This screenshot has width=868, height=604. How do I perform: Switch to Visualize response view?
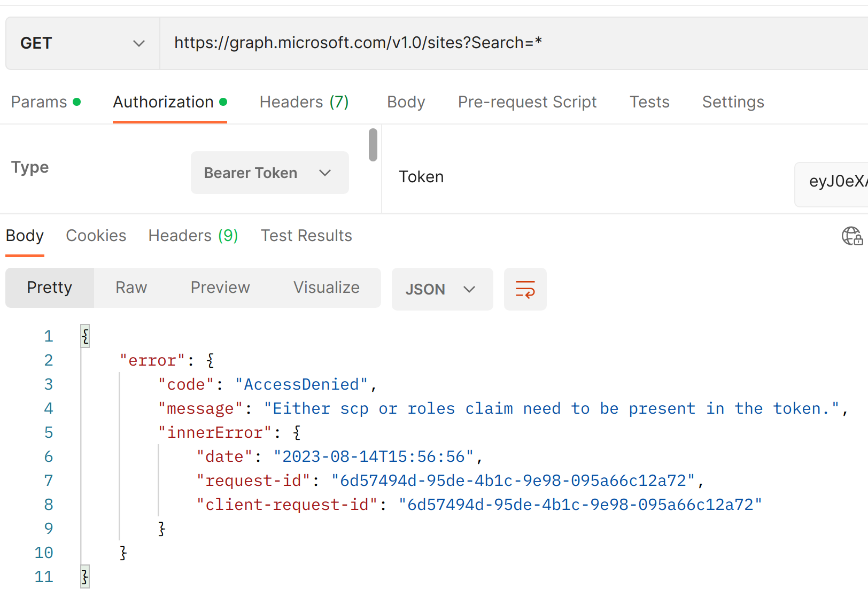tap(327, 288)
